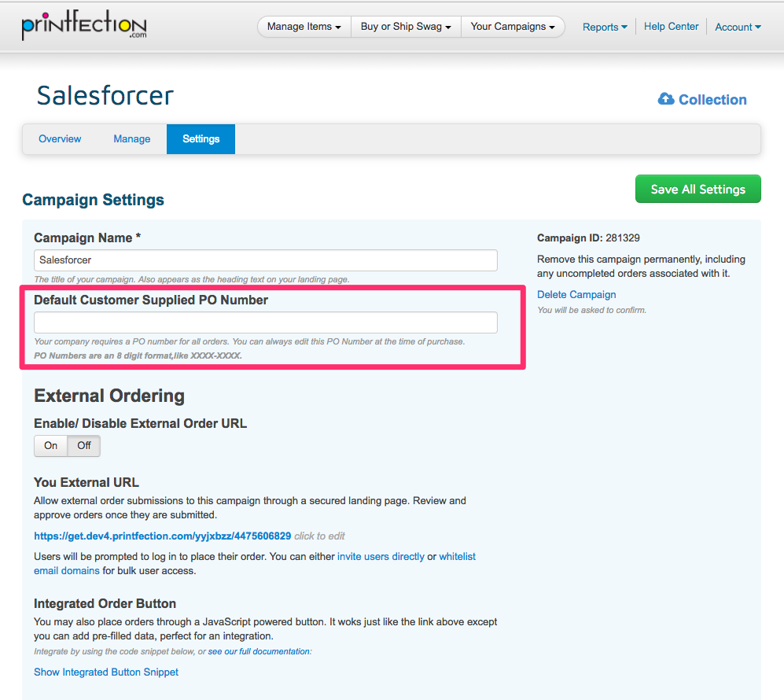Expand the Reports menu
This screenshot has width=784, height=700.
(x=605, y=27)
